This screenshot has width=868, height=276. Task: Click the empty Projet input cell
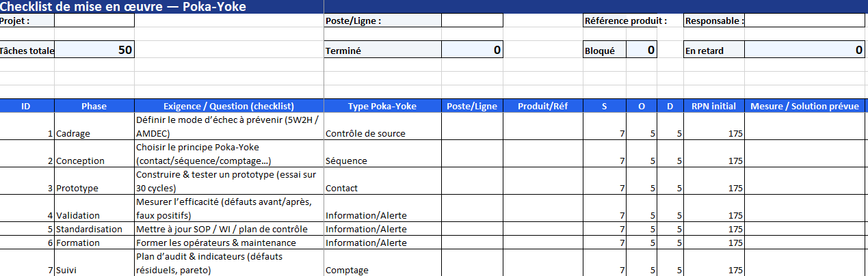point(94,20)
